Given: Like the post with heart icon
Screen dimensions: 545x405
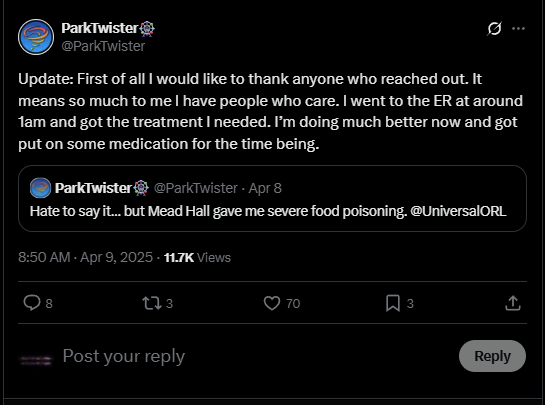Looking at the screenshot, I should pyautogui.click(x=271, y=303).
